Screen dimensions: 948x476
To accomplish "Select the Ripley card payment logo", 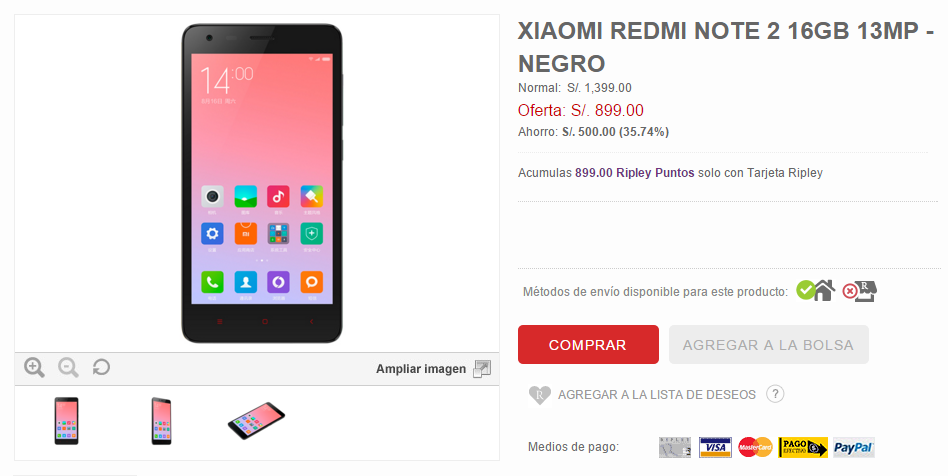I will tap(675, 448).
